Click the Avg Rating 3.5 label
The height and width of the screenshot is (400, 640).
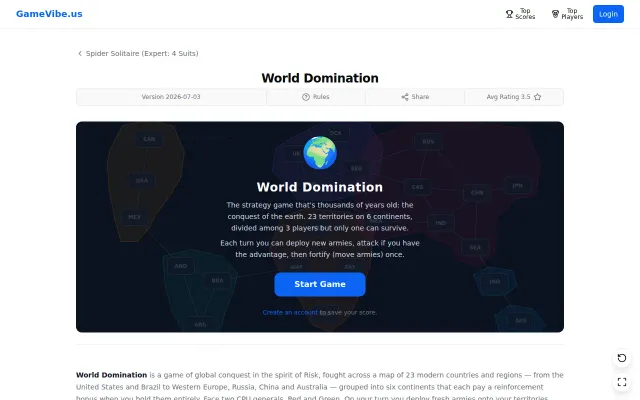point(508,97)
